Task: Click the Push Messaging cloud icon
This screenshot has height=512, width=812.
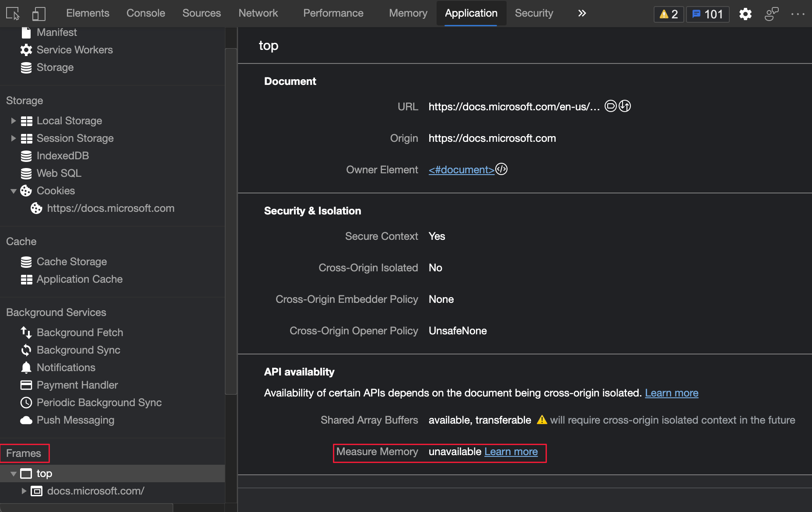Action: pyautogui.click(x=26, y=420)
